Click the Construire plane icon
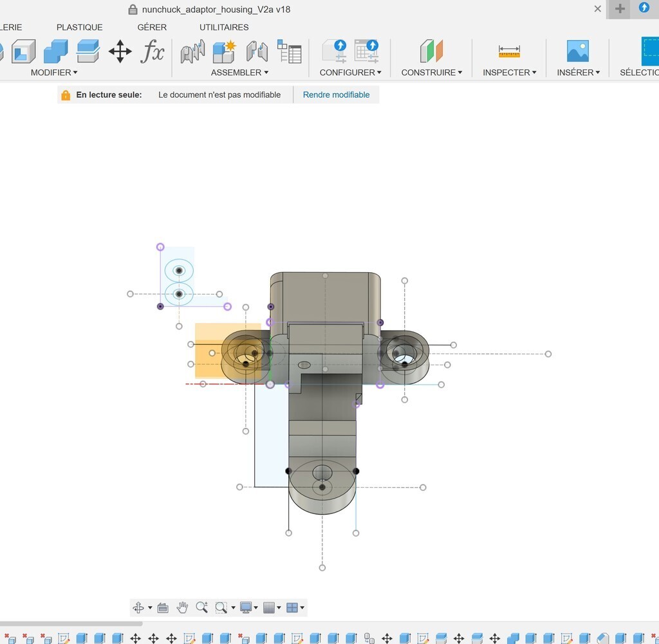The width and height of the screenshot is (659, 644). [431, 51]
